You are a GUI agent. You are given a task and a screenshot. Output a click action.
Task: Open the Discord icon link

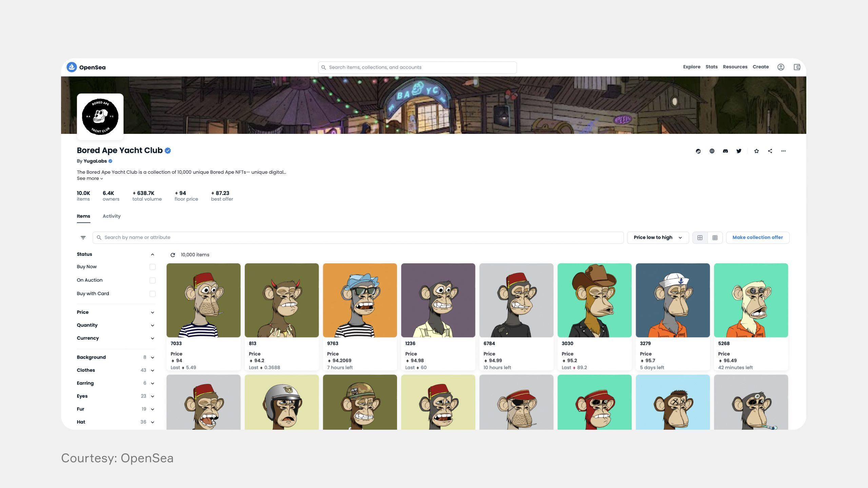[725, 151]
